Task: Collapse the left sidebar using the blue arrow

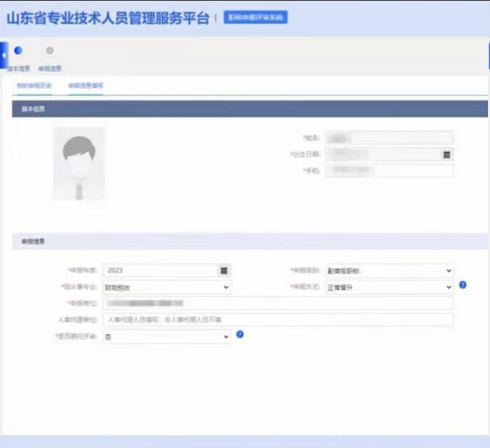Action: (x=4, y=55)
